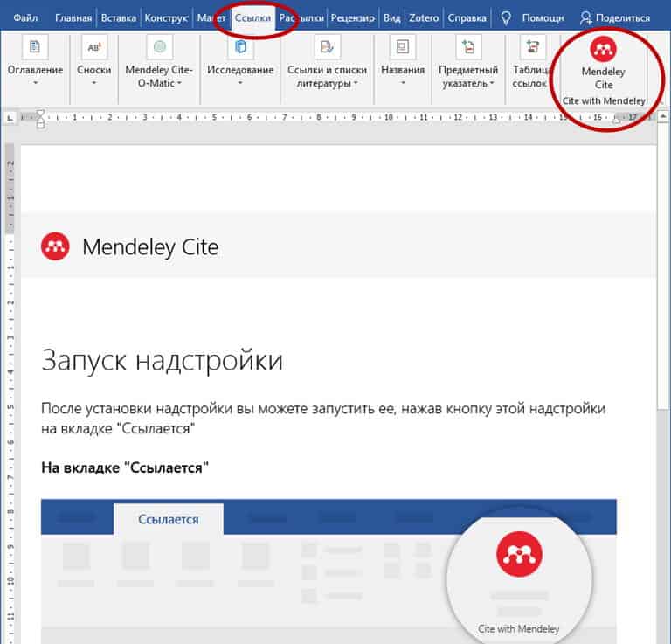
Task: Expand the Mendeley Cite-O-Matic dropdown
Action: pos(179,83)
